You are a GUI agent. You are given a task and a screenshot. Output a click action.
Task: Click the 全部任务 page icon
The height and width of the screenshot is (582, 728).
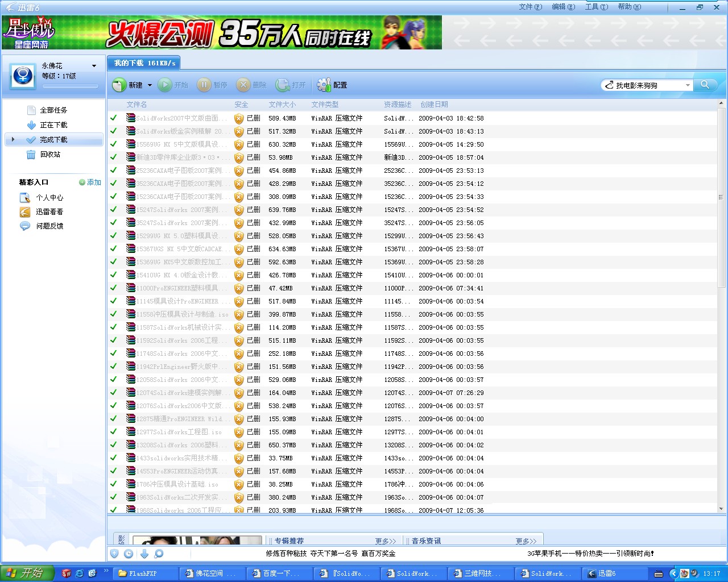click(32, 110)
